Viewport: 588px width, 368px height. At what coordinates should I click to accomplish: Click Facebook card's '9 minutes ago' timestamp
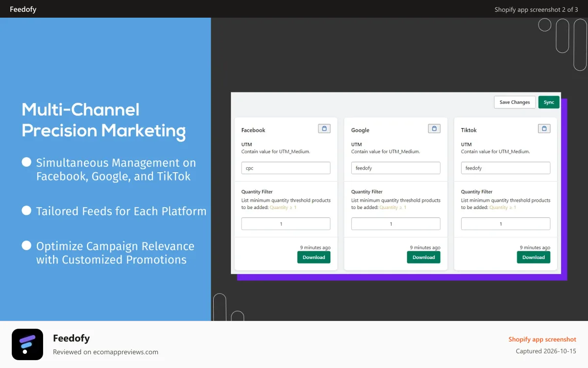click(x=315, y=247)
